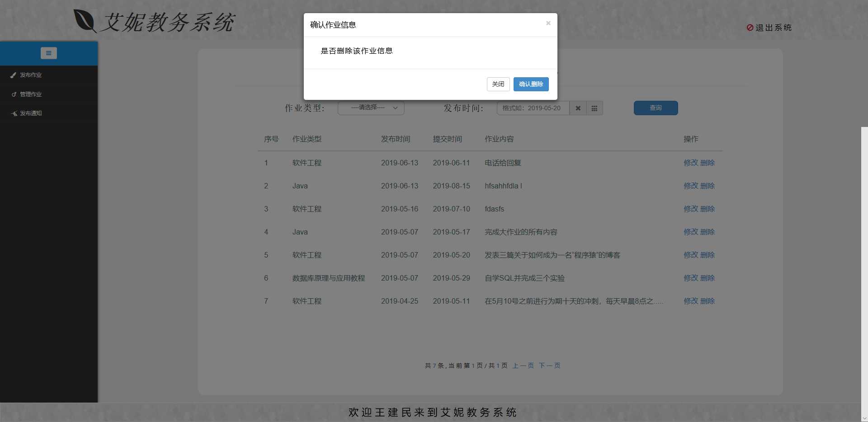
Task: Click 删除 for row 1 电话给回复
Action: click(x=708, y=163)
